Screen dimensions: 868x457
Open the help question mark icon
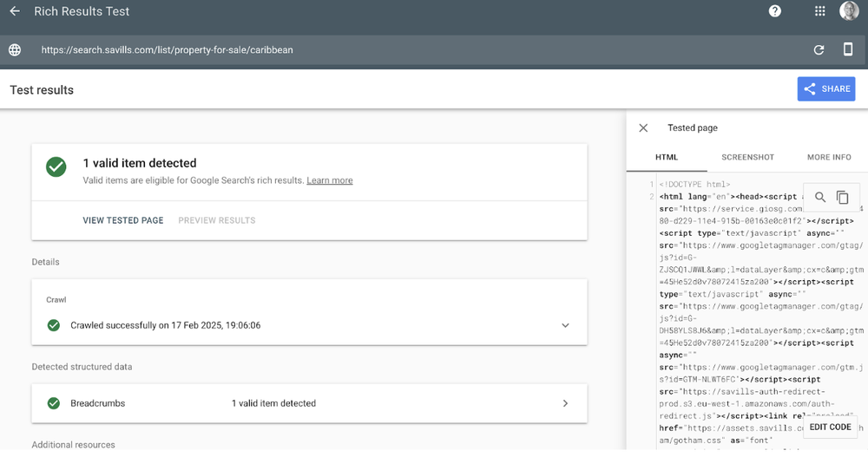coord(775,11)
